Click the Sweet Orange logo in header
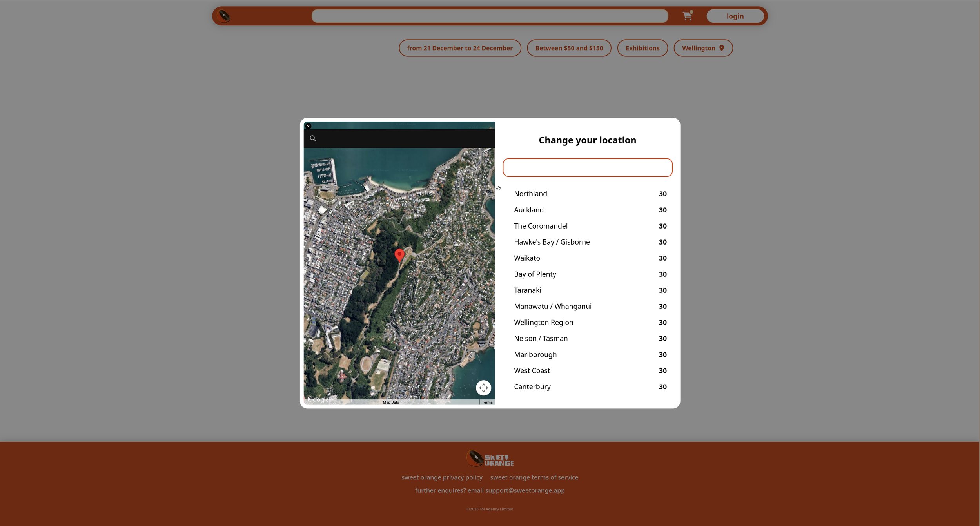 (224, 16)
